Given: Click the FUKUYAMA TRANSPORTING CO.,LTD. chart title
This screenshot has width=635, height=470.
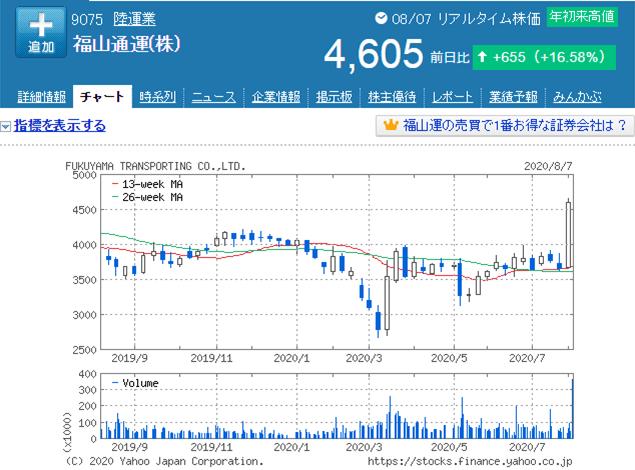Looking at the screenshot, I should point(156,166).
